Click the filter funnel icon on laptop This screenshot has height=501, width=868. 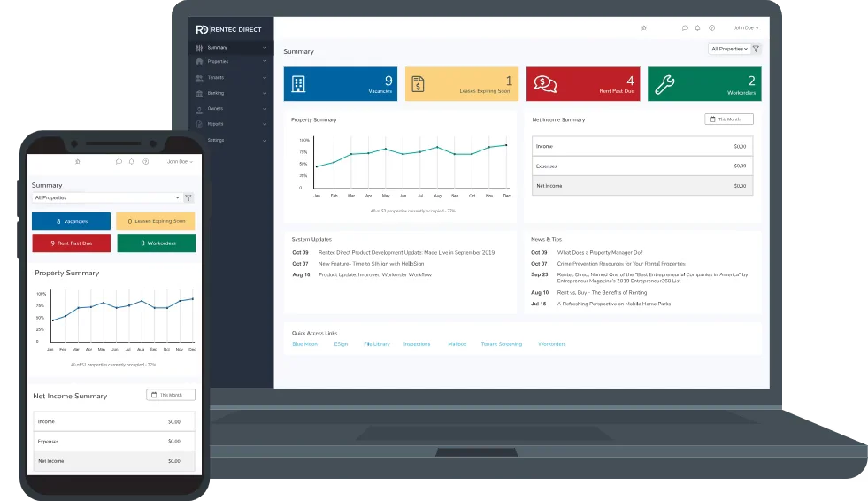click(756, 49)
